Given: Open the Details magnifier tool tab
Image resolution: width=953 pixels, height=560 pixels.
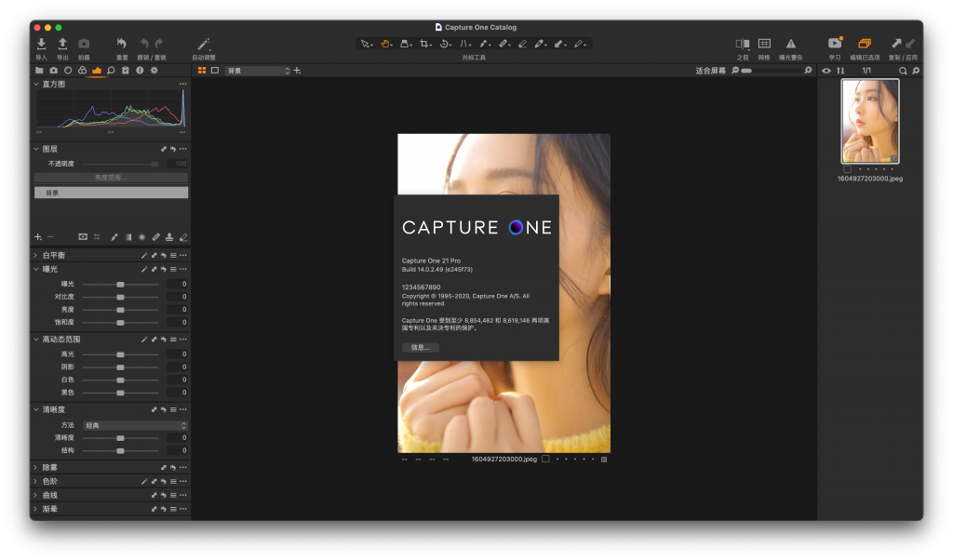Looking at the screenshot, I should (x=112, y=71).
